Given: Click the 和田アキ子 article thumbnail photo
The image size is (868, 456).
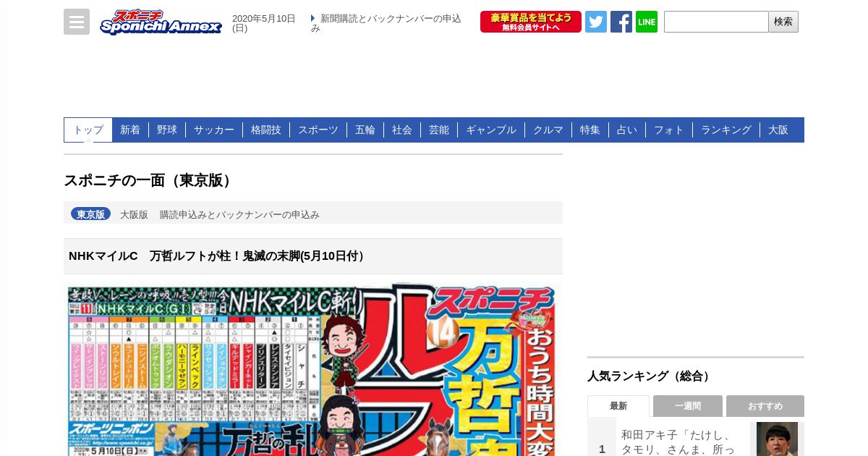Looking at the screenshot, I should coord(777,439).
